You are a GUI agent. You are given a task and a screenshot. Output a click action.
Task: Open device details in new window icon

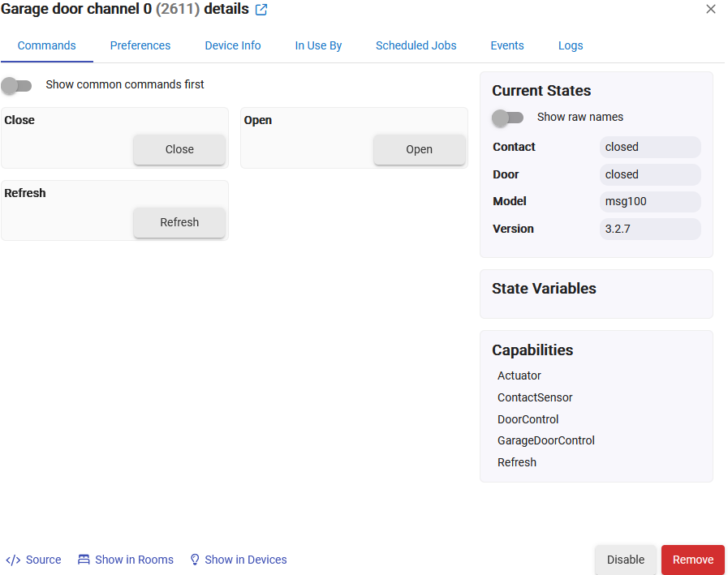261,10
